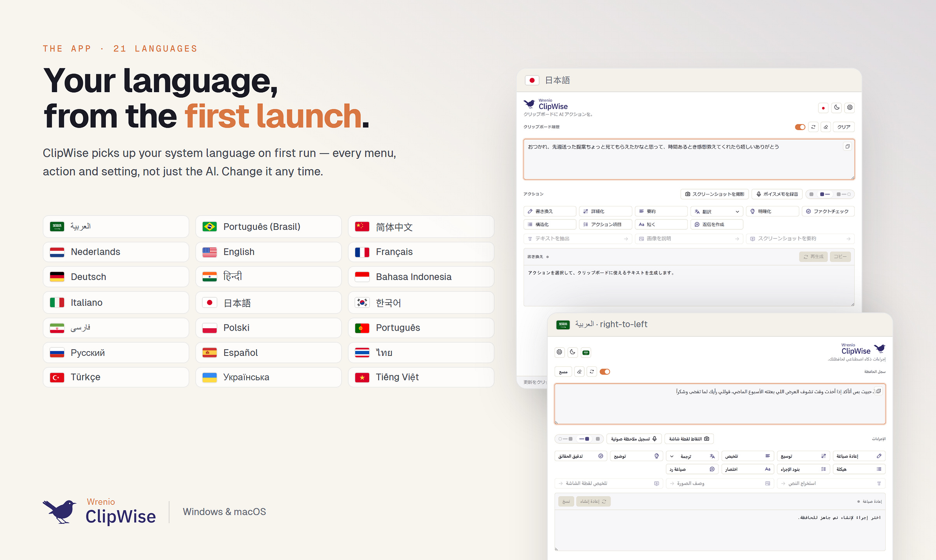Click クリア clear button in Japanese window

click(844, 127)
